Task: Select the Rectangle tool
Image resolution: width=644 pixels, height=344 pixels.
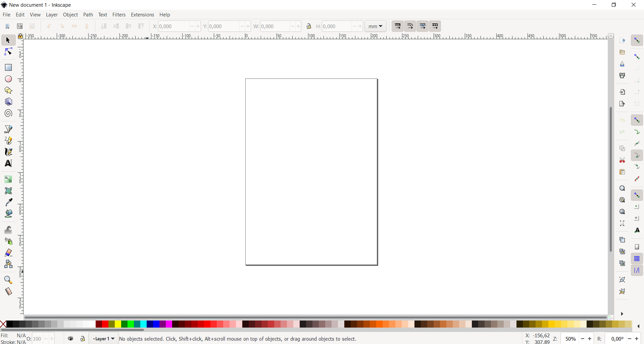Action: click(x=8, y=67)
